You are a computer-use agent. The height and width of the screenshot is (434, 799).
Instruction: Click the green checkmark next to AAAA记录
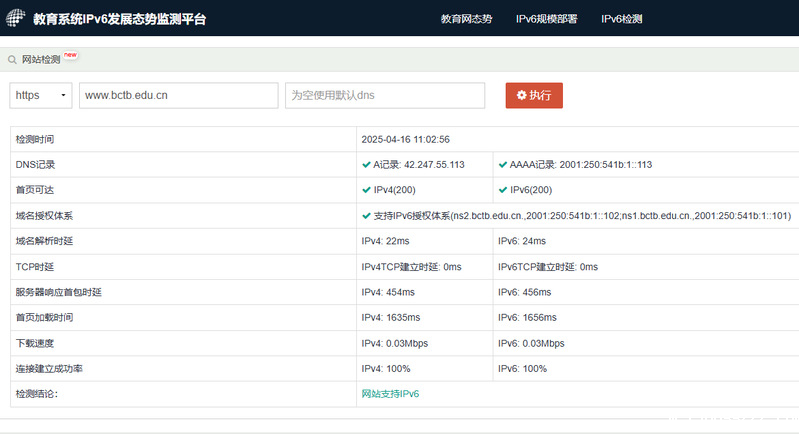pyautogui.click(x=503, y=164)
